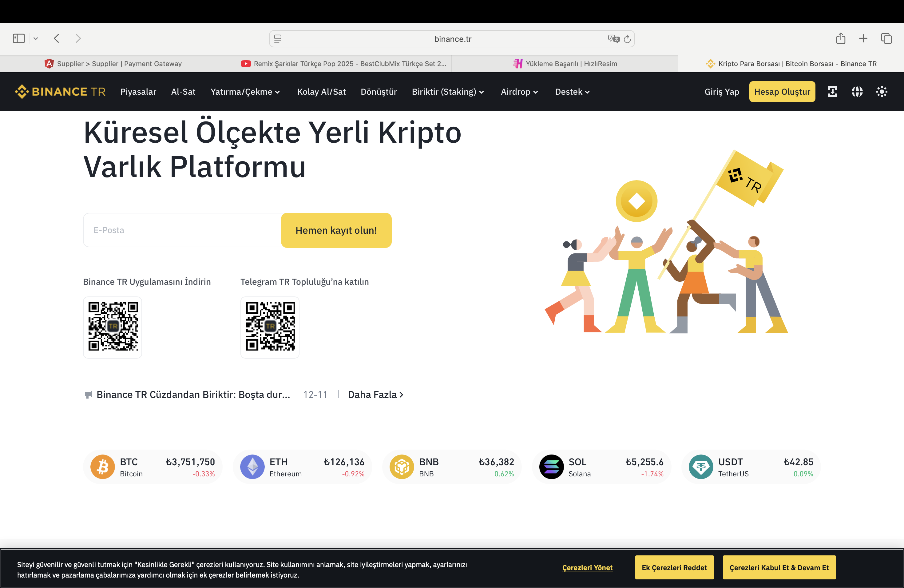Switch to the Yükleme Başarılı HızlıResim tab

point(565,63)
